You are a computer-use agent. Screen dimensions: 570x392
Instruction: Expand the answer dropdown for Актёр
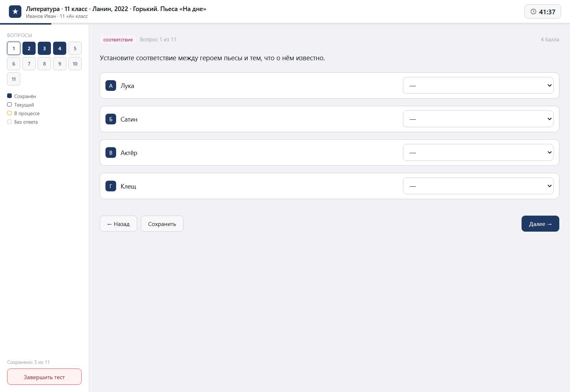478,153
